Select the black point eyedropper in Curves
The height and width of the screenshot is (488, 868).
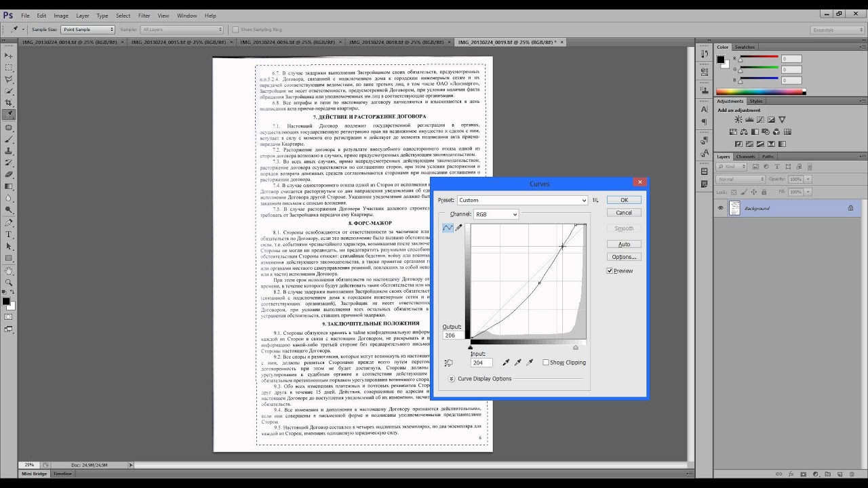[506, 363]
